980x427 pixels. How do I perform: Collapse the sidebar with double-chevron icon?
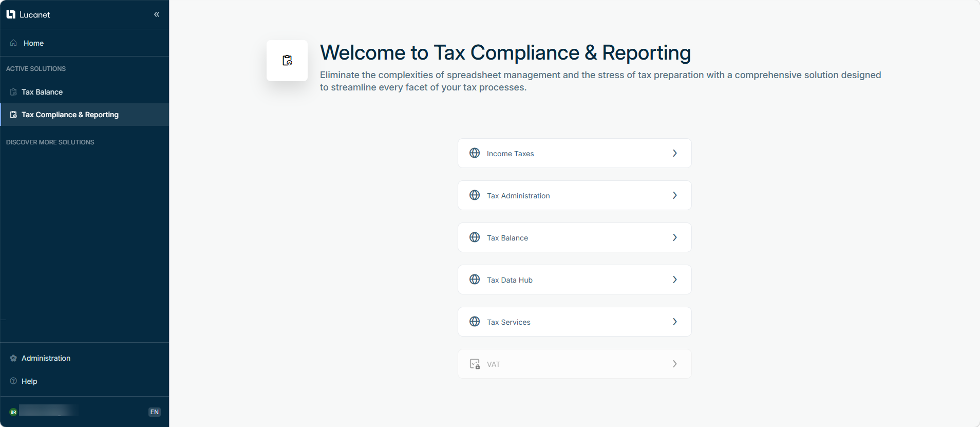(157, 14)
